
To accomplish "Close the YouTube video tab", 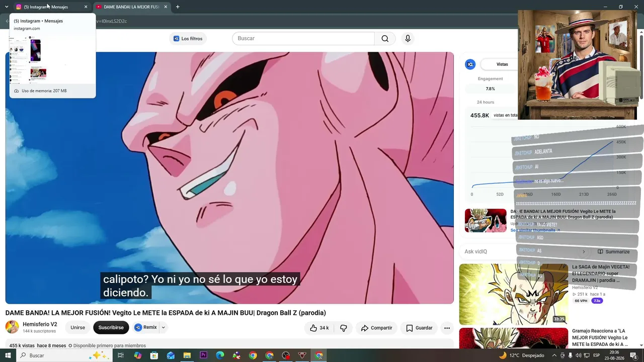I will (166, 7).
